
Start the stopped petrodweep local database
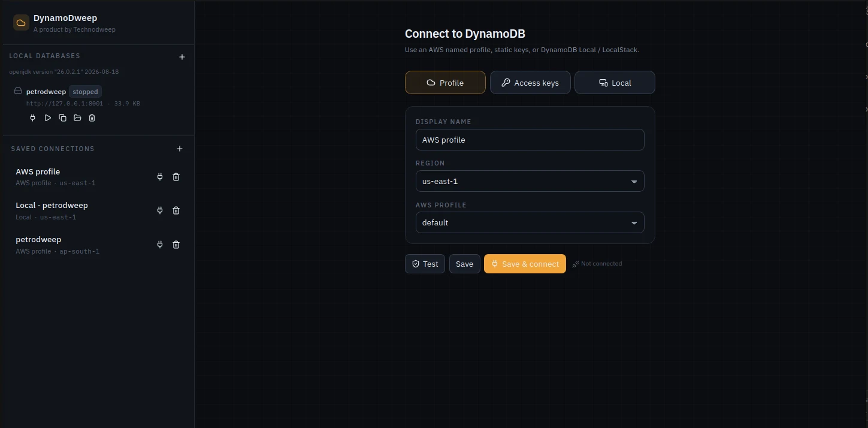[x=48, y=118]
